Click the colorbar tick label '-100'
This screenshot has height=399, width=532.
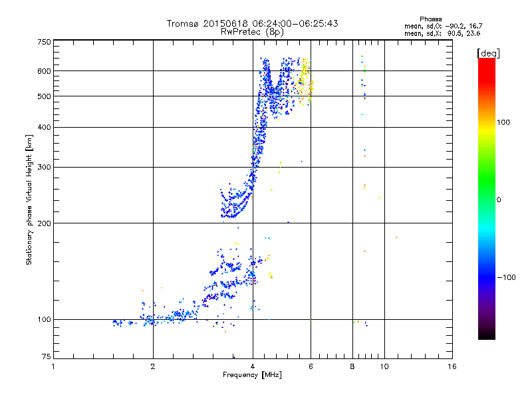[506, 277]
